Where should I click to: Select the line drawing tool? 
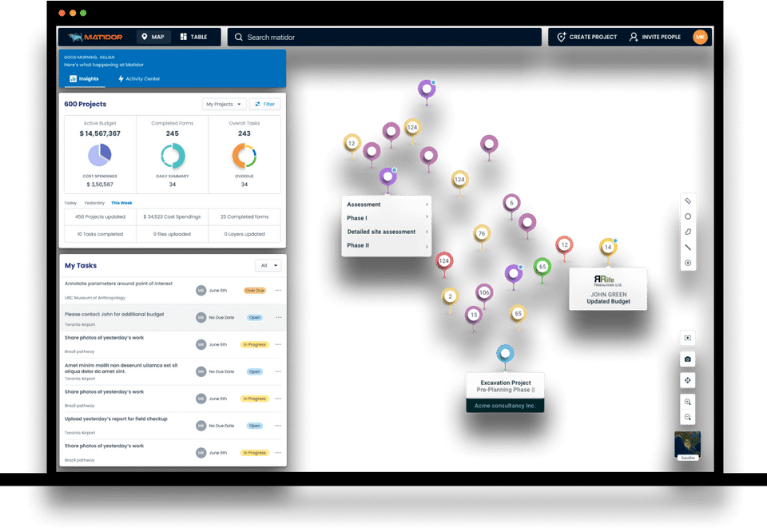point(688,248)
